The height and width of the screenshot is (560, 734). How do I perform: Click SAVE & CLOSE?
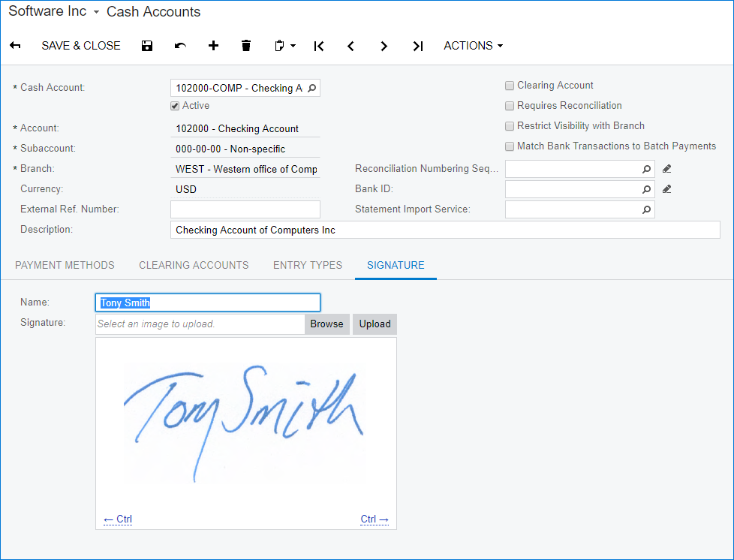tap(81, 46)
